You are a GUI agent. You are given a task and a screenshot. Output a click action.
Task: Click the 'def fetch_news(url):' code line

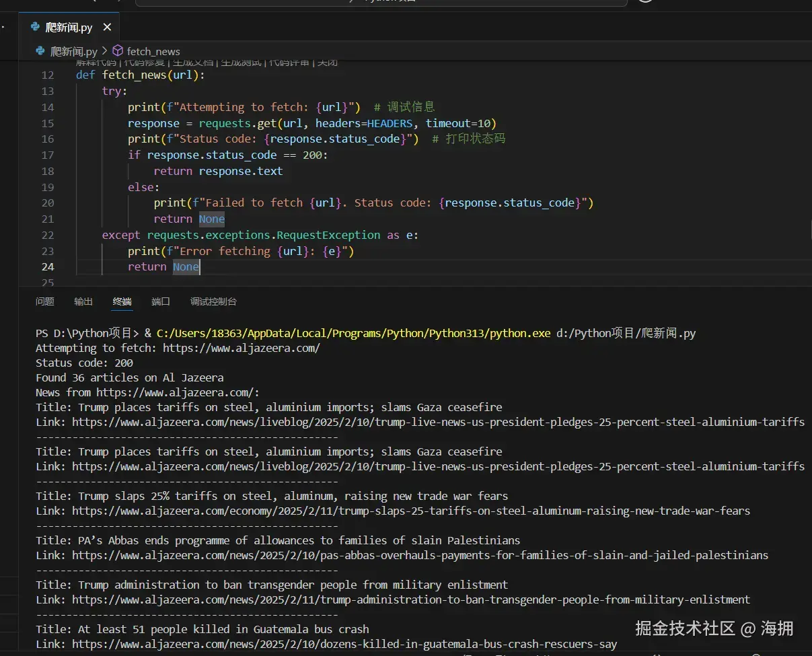click(x=140, y=75)
